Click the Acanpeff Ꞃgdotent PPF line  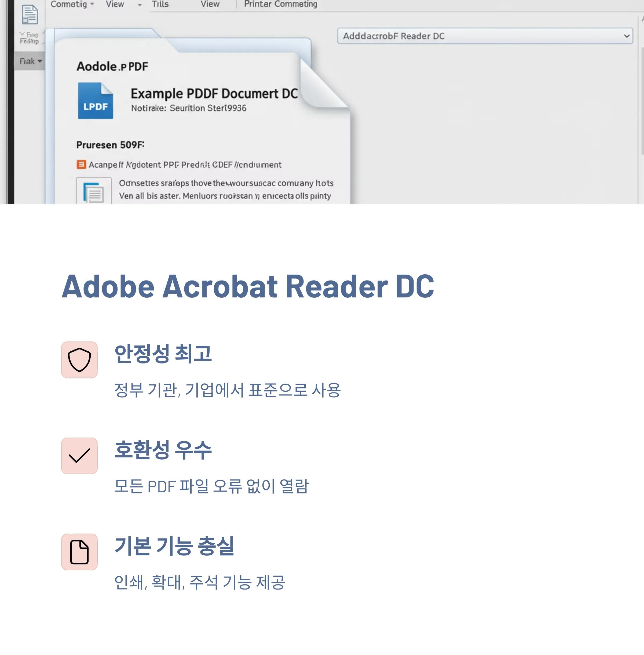coord(185,165)
